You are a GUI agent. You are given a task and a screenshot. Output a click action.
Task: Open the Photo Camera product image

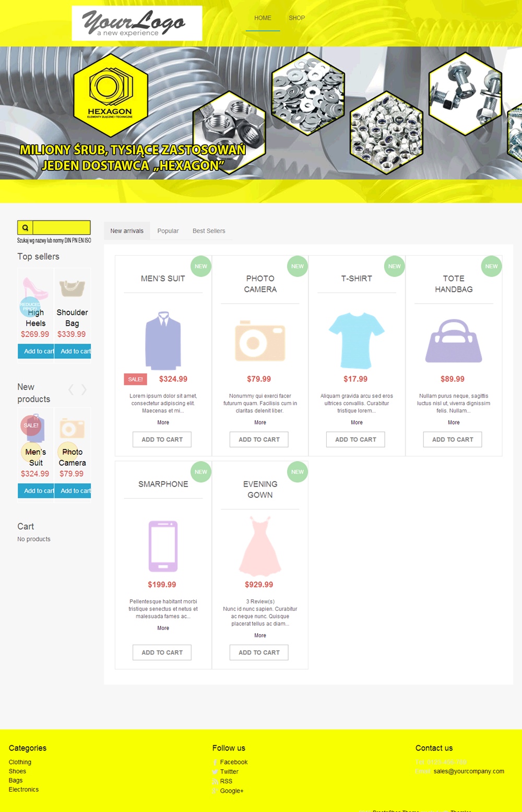[x=260, y=342]
